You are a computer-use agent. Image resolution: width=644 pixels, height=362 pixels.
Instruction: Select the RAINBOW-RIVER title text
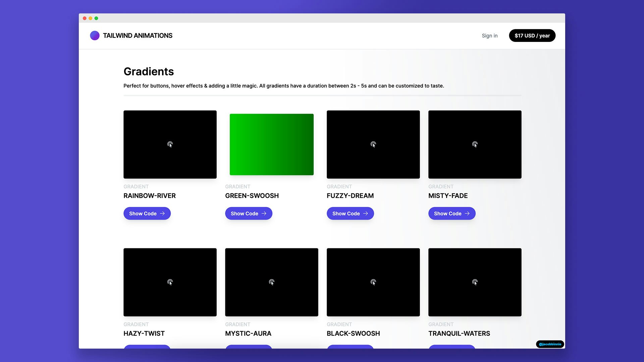coord(150,196)
